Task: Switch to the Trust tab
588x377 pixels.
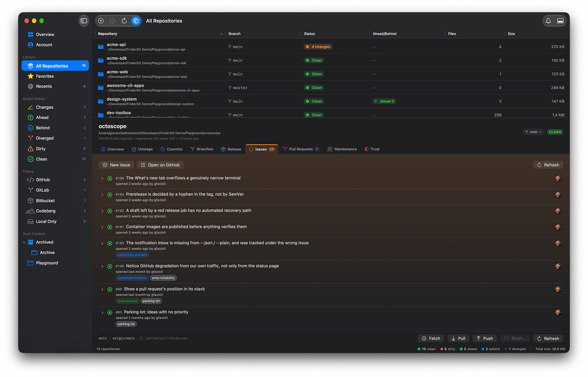Action: (x=372, y=149)
